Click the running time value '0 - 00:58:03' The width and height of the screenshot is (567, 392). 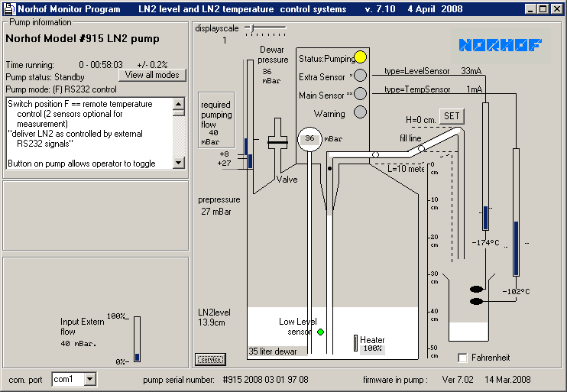click(x=101, y=65)
